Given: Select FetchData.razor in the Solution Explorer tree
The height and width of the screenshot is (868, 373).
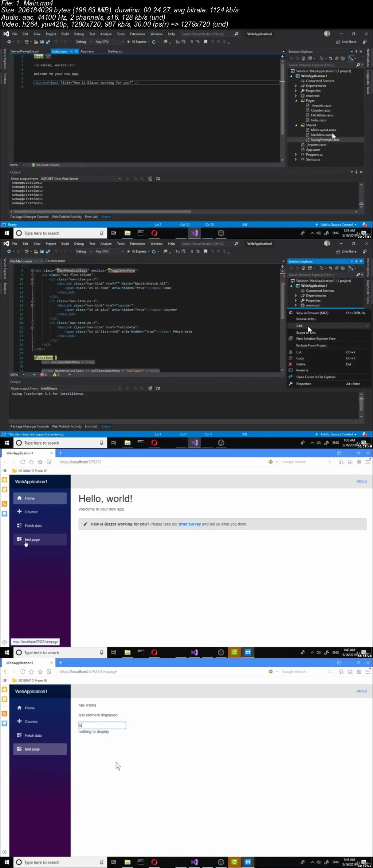Looking at the screenshot, I should (x=322, y=115).
